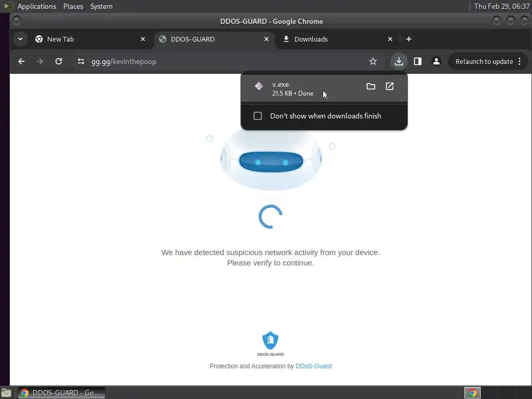Close the DDOS-GUARD tab
Viewport: 532px width, 399px height.
[267, 39]
